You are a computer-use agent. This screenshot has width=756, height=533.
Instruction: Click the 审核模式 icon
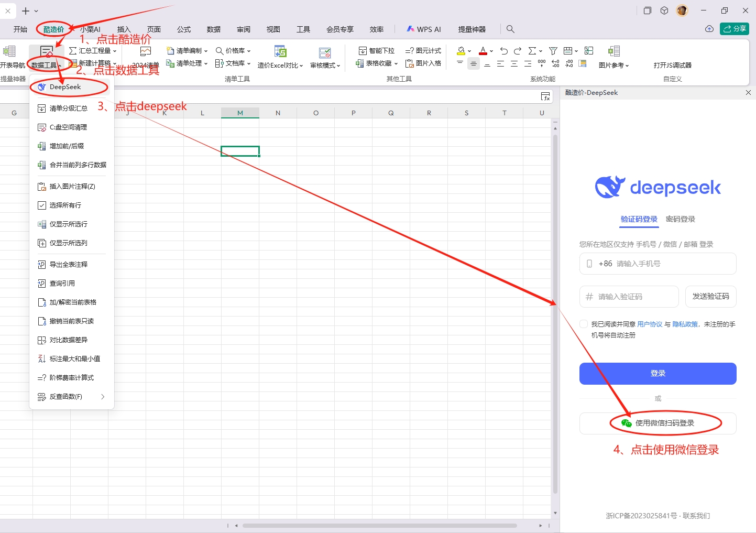(x=325, y=52)
